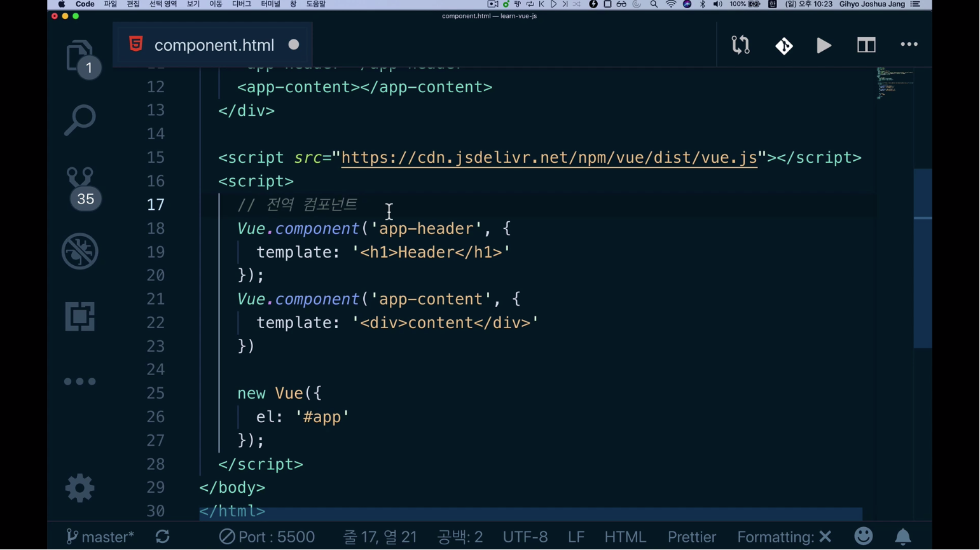Open HTML language mode selector

coord(625,537)
